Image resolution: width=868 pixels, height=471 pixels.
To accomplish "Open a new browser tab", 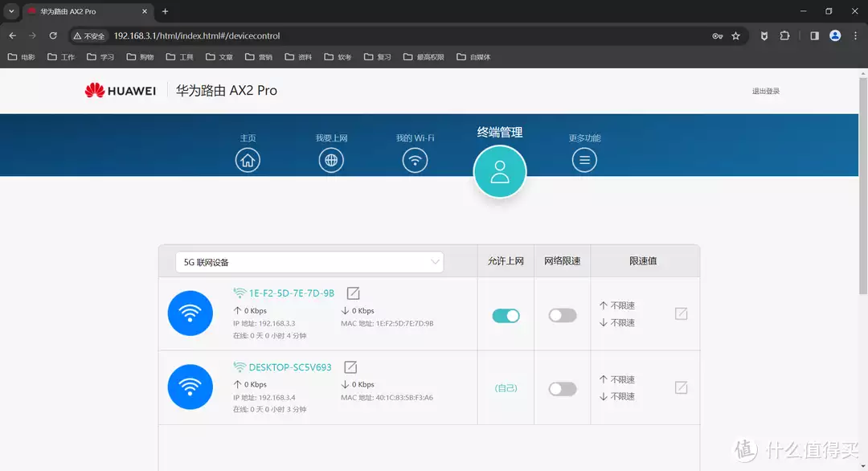I will 166,11.
